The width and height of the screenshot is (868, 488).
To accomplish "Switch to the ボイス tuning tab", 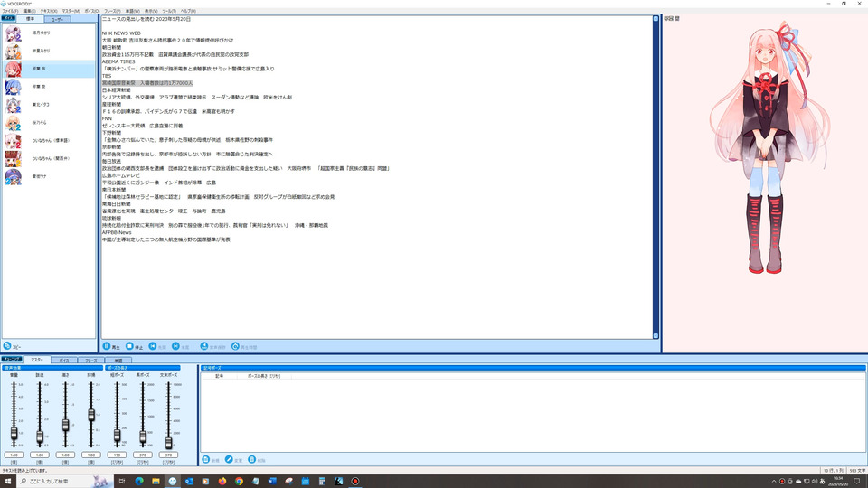I will [63, 361].
